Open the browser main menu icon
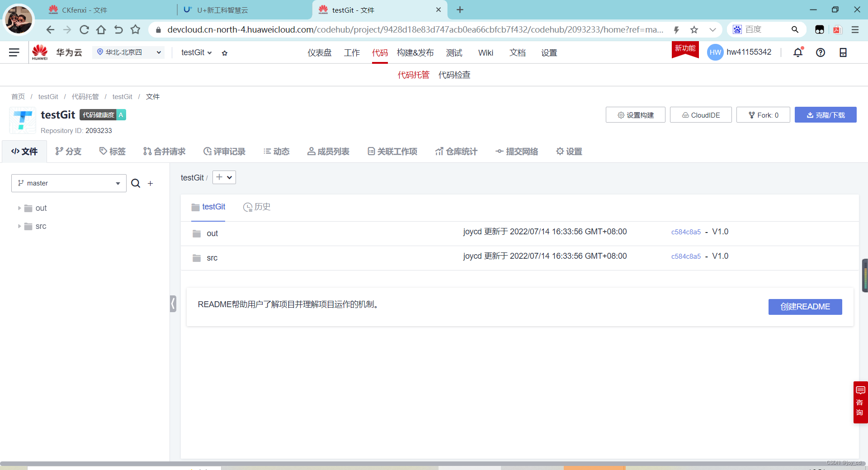 855,30
